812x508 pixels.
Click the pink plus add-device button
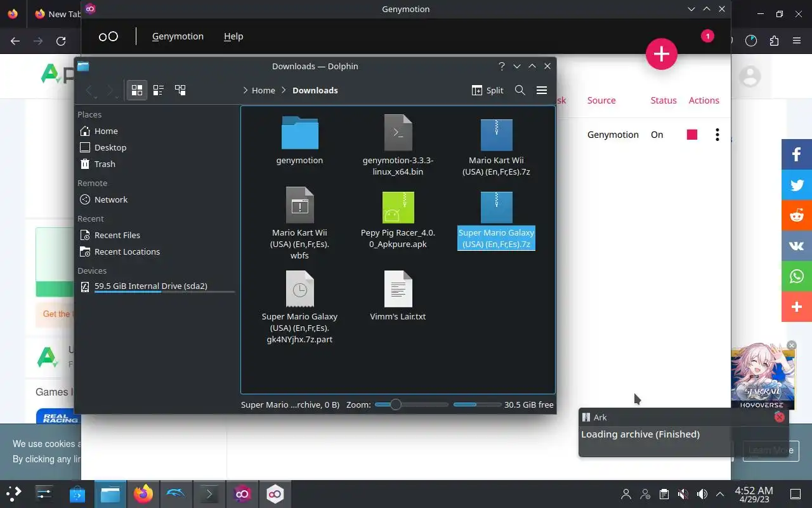pos(662,54)
